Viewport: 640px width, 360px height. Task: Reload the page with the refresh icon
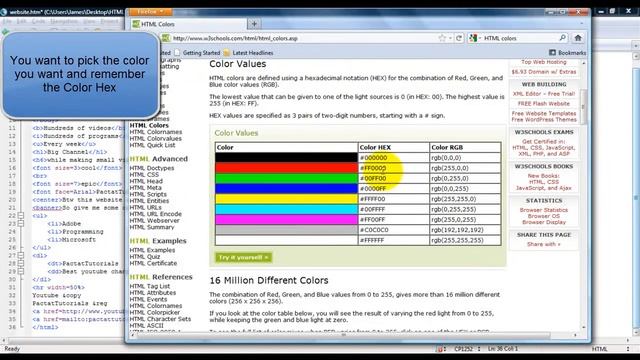point(459,38)
